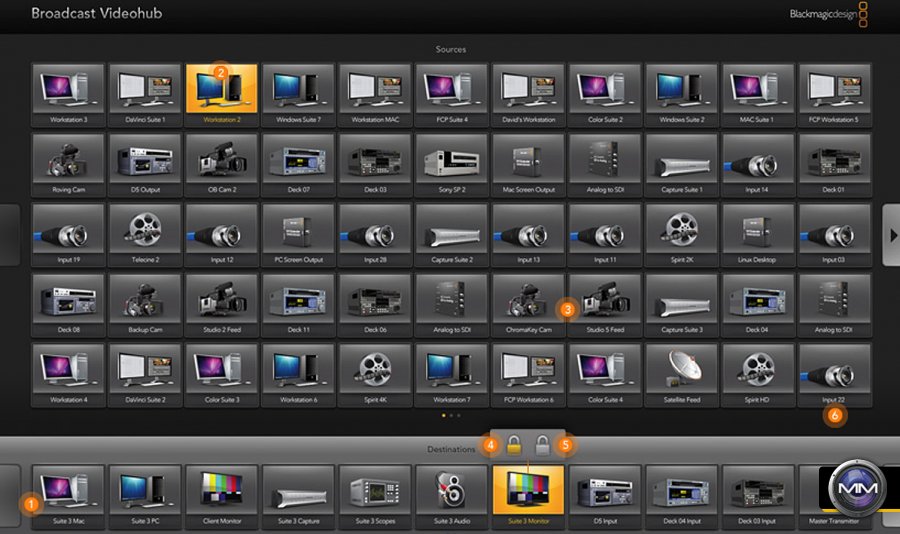Select Input 22 source
This screenshot has height=534, width=900.
(835, 375)
